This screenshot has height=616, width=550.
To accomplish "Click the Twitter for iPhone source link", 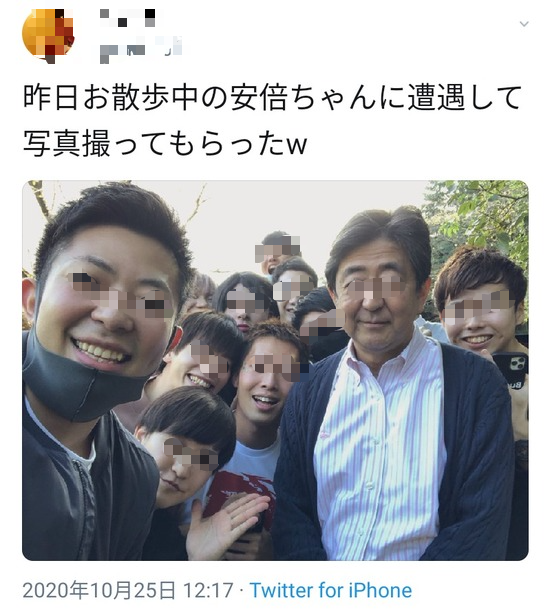I will (331, 590).
